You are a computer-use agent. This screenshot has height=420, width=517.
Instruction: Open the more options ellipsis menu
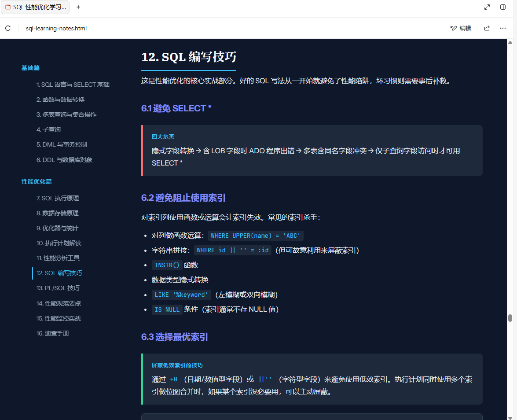pos(503,28)
